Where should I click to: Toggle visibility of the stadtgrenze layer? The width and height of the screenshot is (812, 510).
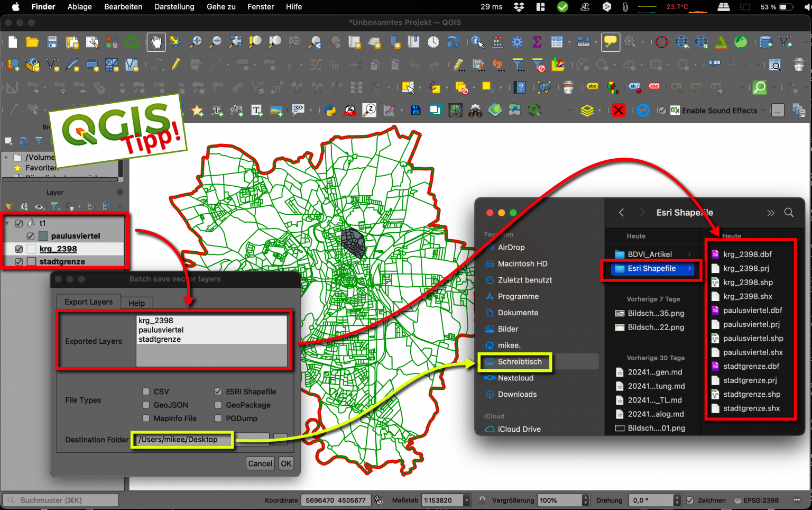[x=19, y=261]
